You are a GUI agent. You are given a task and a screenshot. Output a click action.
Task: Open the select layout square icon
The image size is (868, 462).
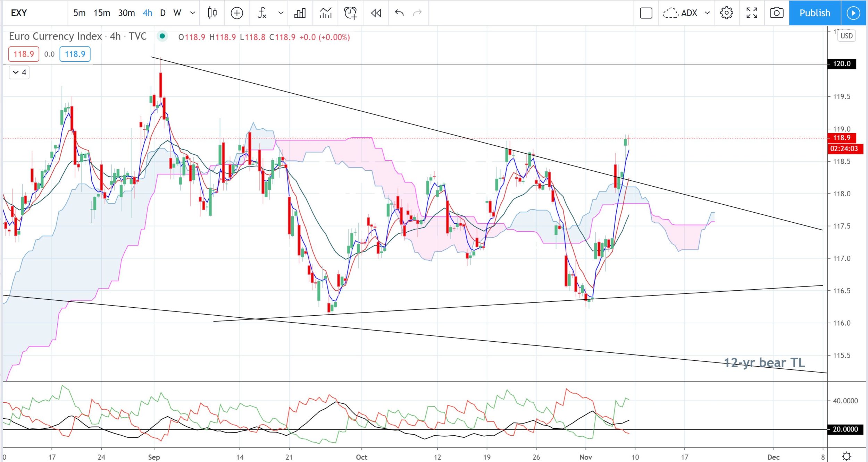(x=646, y=13)
